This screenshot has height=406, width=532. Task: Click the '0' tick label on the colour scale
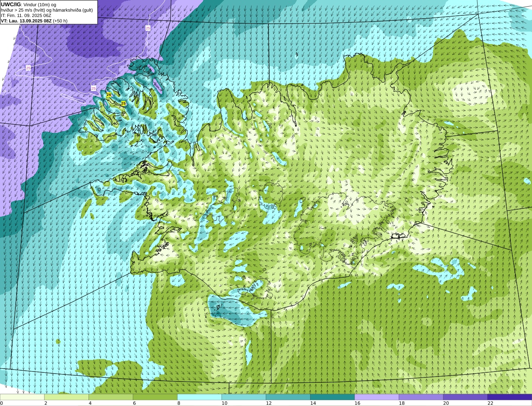tap(1, 403)
